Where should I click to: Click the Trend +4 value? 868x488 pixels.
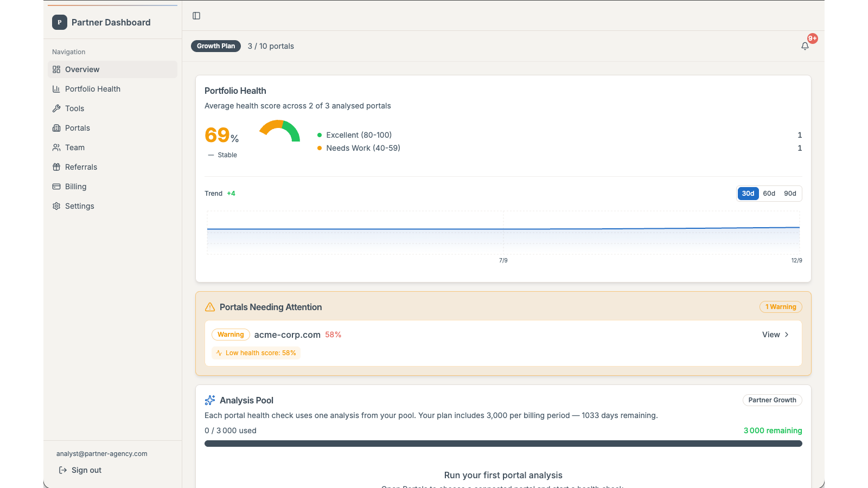point(231,194)
